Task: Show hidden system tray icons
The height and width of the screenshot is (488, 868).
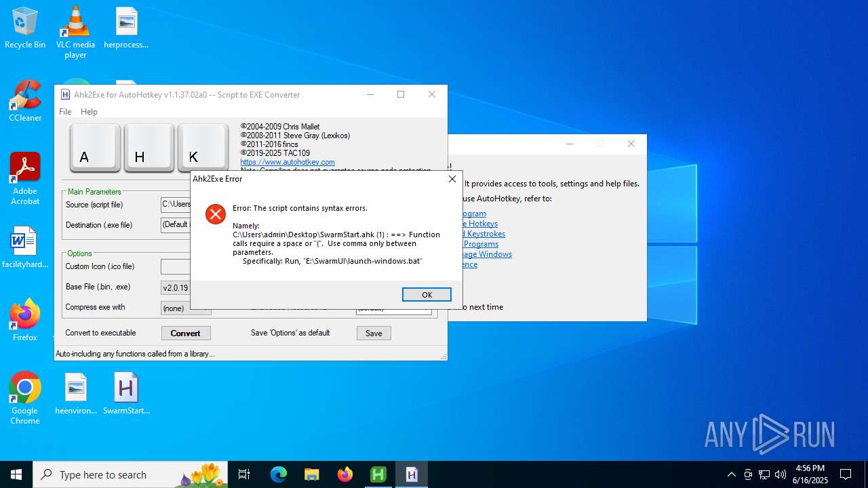Action: (731, 474)
